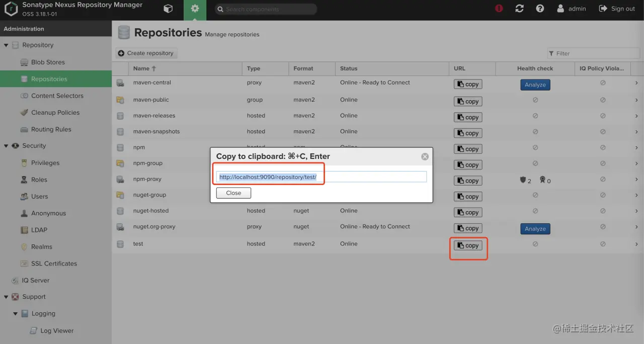
Task: Refresh the view with the refresh icon
Action: pos(520,9)
